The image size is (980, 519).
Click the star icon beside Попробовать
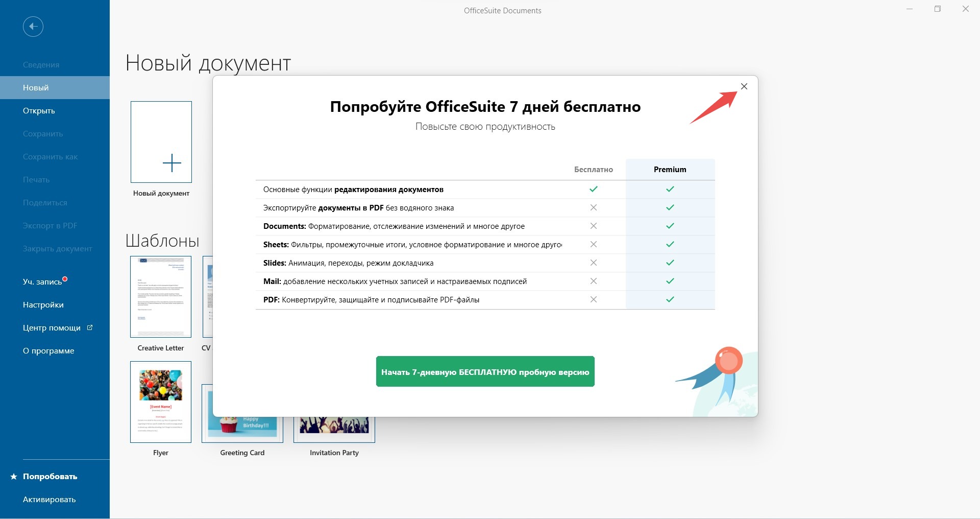[14, 477]
